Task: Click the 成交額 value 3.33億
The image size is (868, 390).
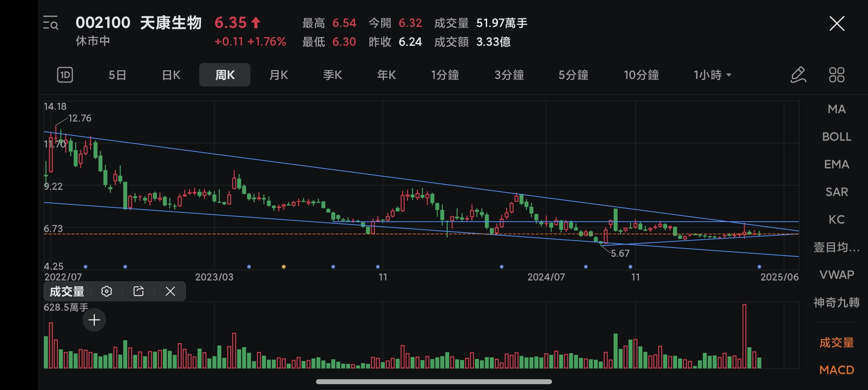Action: point(493,42)
